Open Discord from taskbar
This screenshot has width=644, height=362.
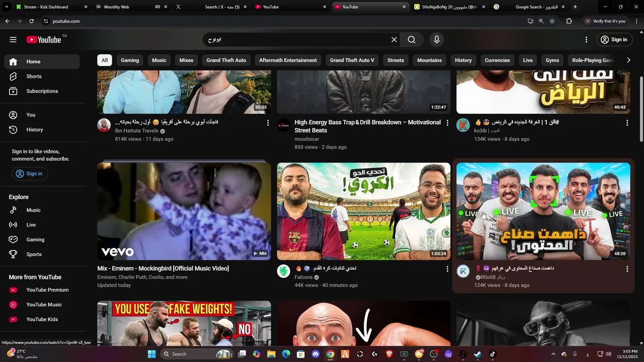(x=315, y=354)
